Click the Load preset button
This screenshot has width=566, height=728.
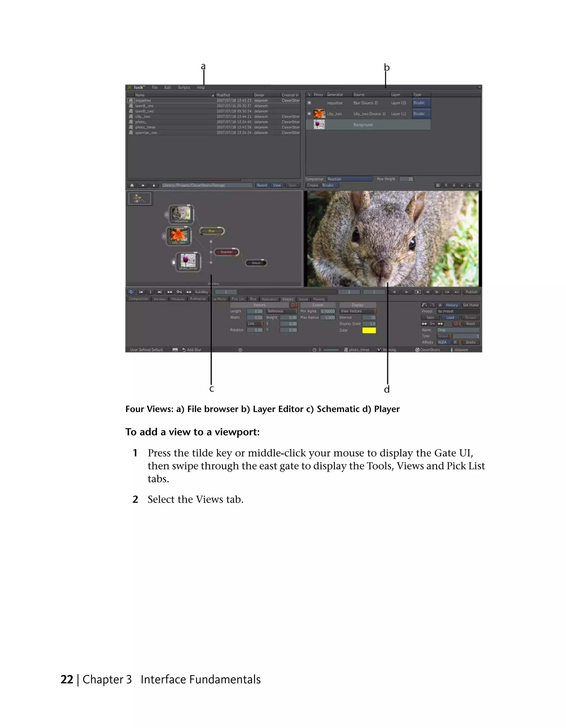pos(450,318)
